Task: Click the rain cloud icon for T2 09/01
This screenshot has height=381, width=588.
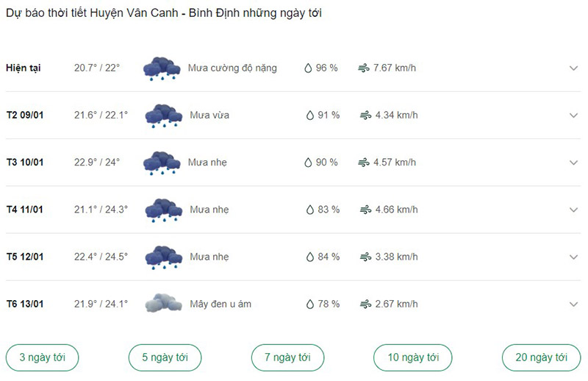Action: (163, 116)
